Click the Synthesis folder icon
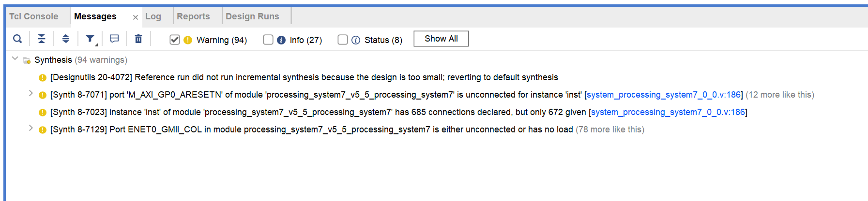Screen dimensions: 868x201 pyautogui.click(x=27, y=60)
